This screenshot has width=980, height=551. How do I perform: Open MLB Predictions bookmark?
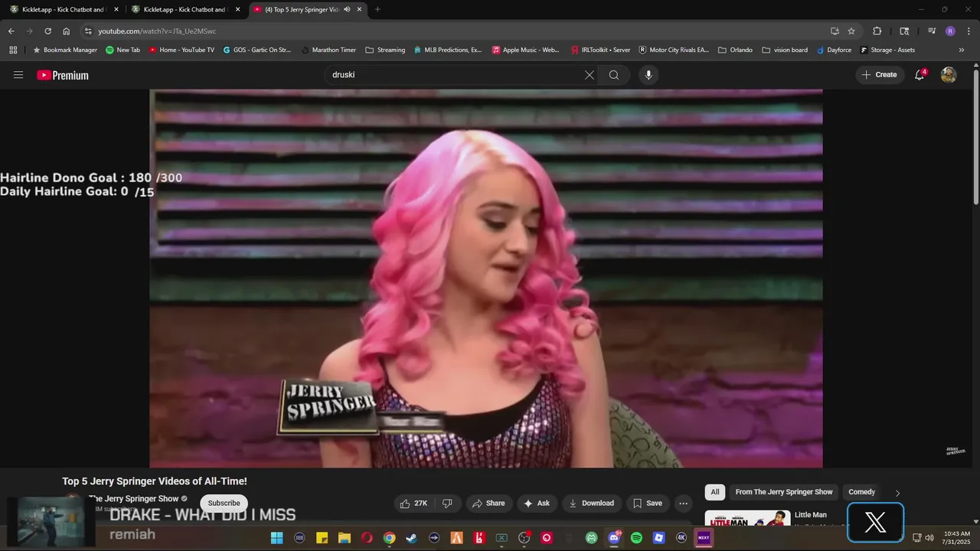coord(448,50)
